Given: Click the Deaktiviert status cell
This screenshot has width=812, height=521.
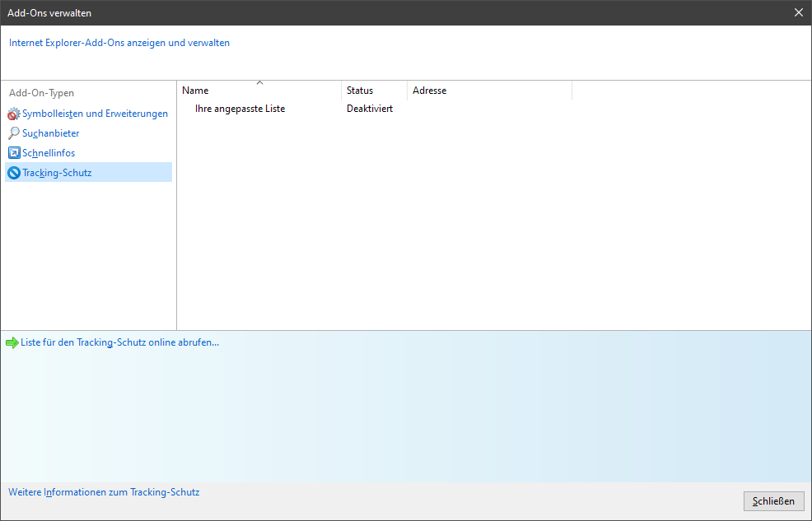Looking at the screenshot, I should coord(370,109).
